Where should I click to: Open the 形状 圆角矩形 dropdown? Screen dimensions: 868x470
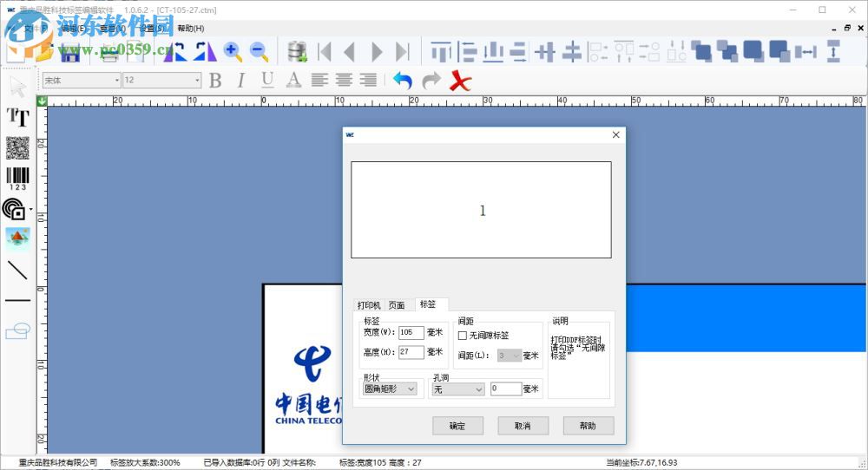(x=389, y=389)
